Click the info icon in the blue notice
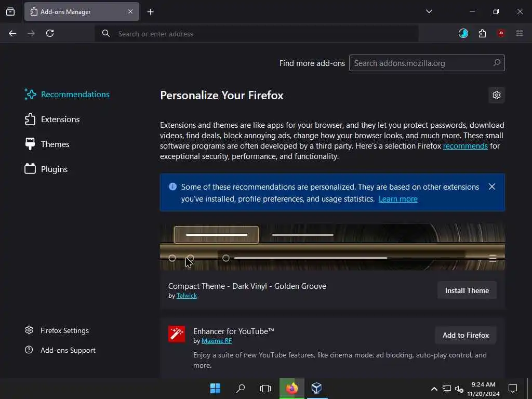This screenshot has height=399, width=532. click(x=172, y=187)
